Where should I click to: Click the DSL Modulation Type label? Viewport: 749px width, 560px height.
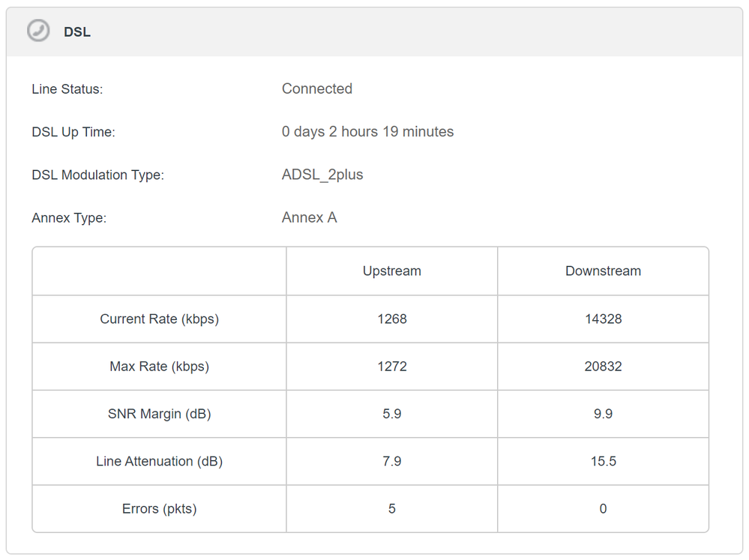tap(97, 175)
